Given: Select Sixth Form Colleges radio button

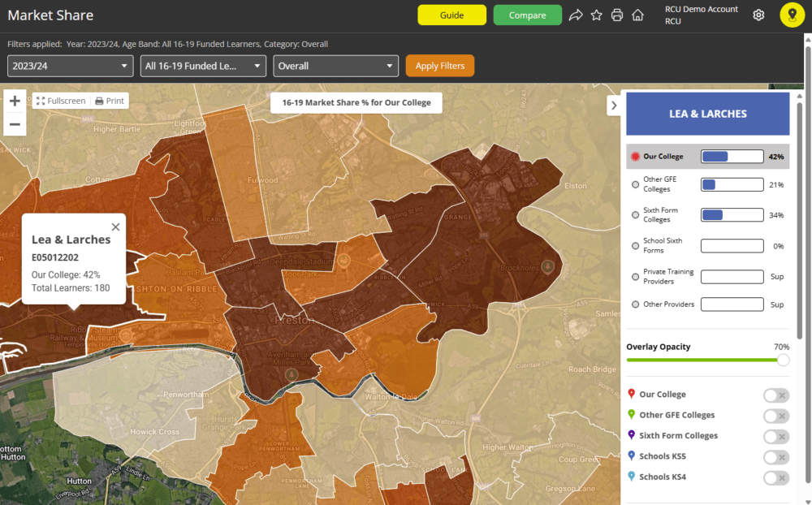Looking at the screenshot, I should (x=635, y=215).
